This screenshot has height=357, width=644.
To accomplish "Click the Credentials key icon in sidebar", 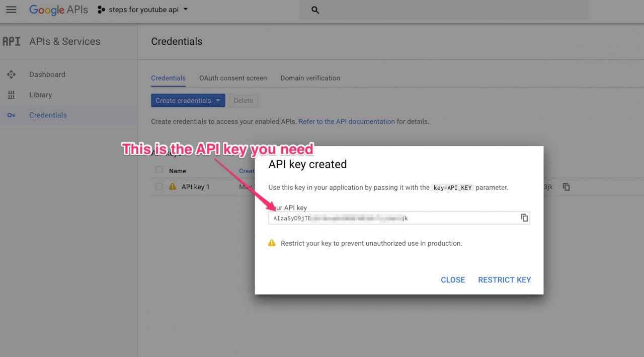I will pyautogui.click(x=11, y=115).
